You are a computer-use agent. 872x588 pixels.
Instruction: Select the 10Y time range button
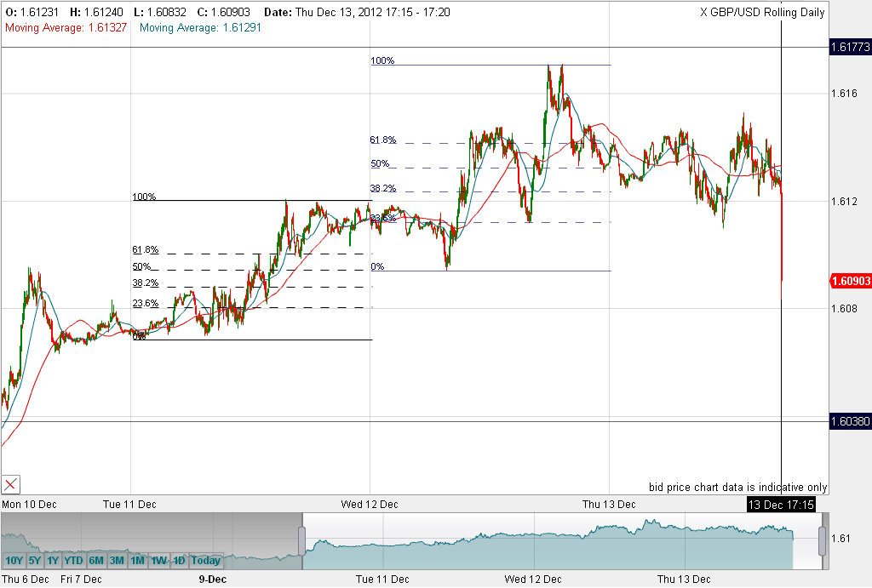tap(14, 560)
